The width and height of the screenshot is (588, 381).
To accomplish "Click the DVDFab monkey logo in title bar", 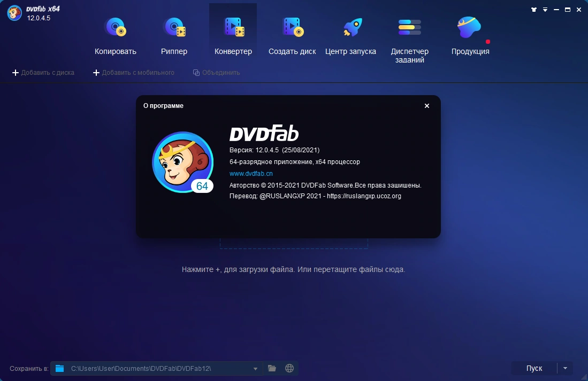I will pos(14,13).
